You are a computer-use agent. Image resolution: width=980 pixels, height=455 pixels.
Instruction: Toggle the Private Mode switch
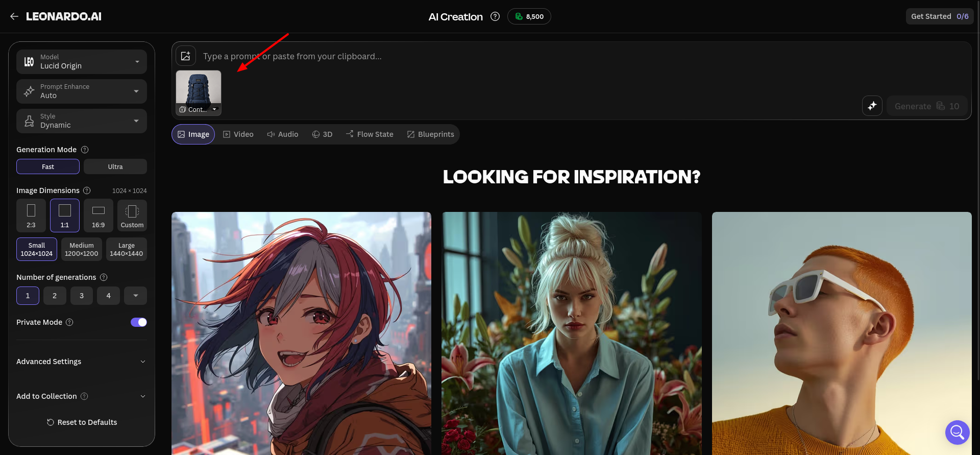[139, 322]
